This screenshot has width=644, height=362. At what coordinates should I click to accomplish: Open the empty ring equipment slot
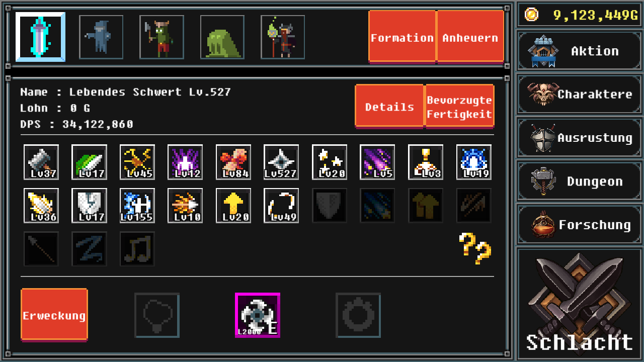point(358,315)
